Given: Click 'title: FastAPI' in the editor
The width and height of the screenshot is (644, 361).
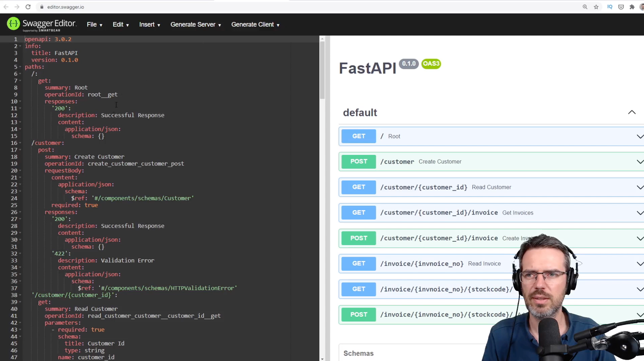Looking at the screenshot, I should (x=55, y=53).
